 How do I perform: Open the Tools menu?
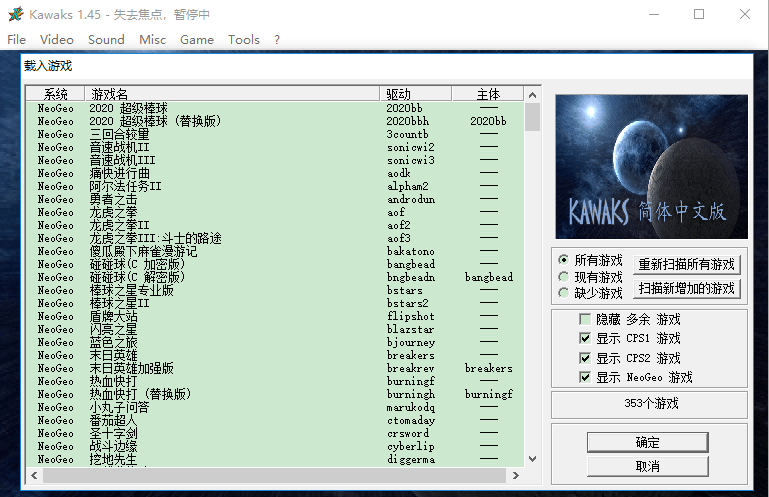click(243, 39)
